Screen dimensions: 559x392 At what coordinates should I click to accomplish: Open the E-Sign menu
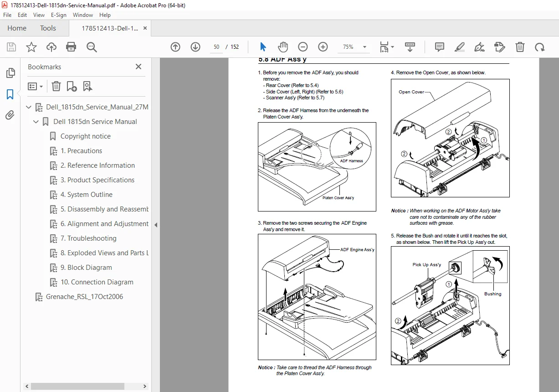click(x=59, y=15)
